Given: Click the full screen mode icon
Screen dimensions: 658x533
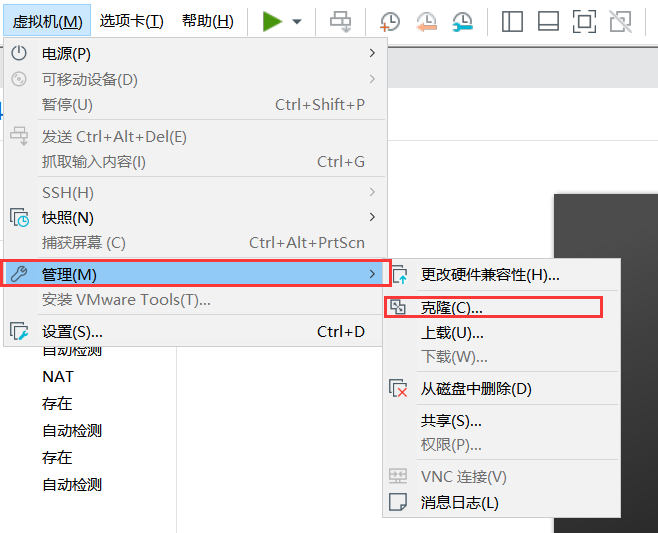Looking at the screenshot, I should point(584,21).
